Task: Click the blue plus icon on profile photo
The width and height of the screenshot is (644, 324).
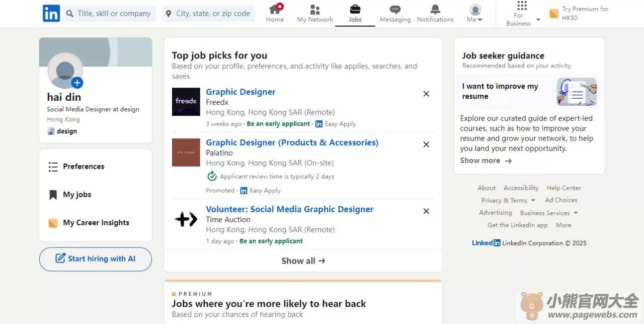Action: pyautogui.click(x=77, y=83)
